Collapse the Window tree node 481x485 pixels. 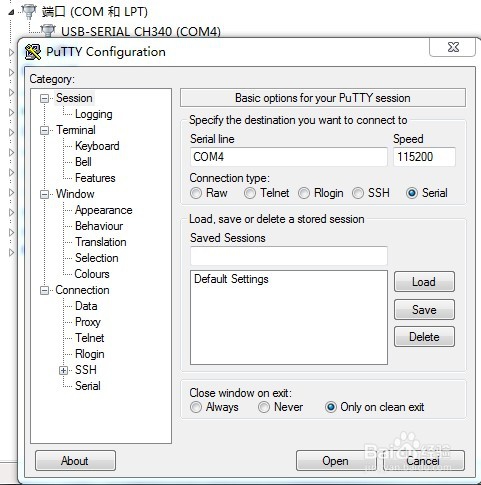tap(44, 194)
